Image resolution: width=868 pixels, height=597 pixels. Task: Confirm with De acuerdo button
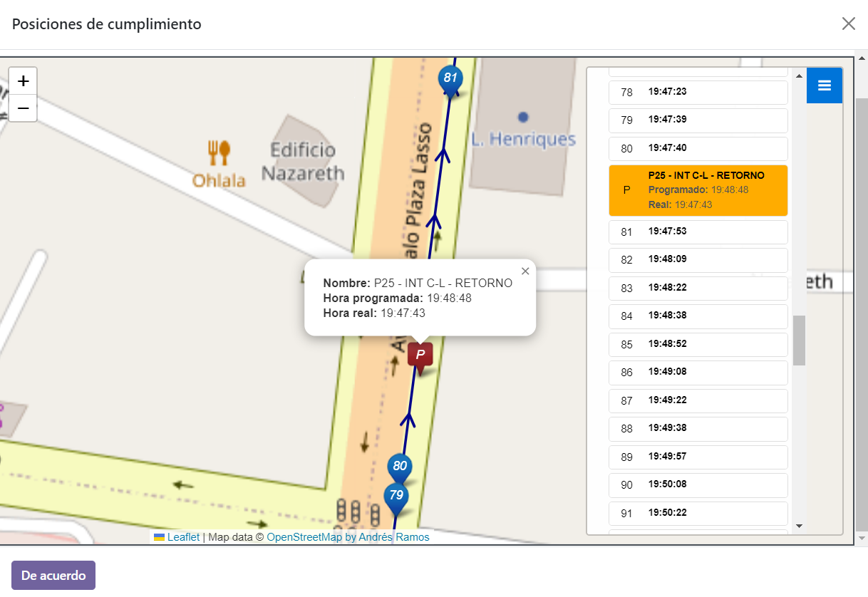click(53, 576)
